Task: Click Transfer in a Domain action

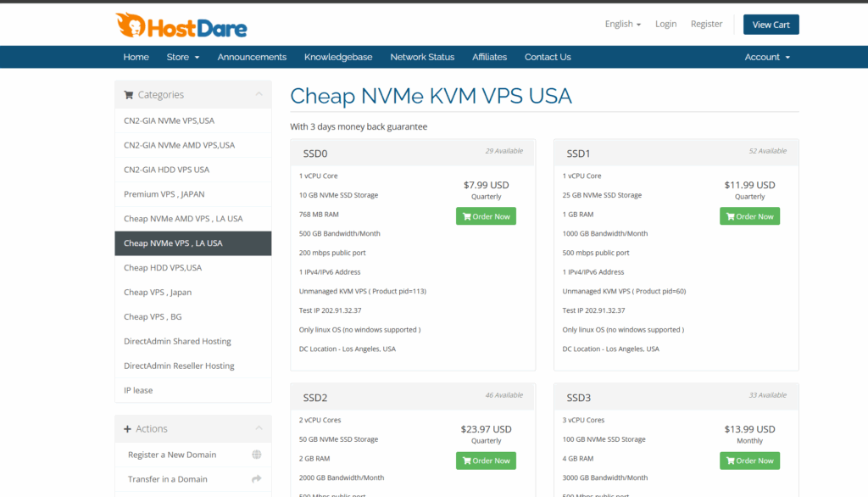Action: 193,479
